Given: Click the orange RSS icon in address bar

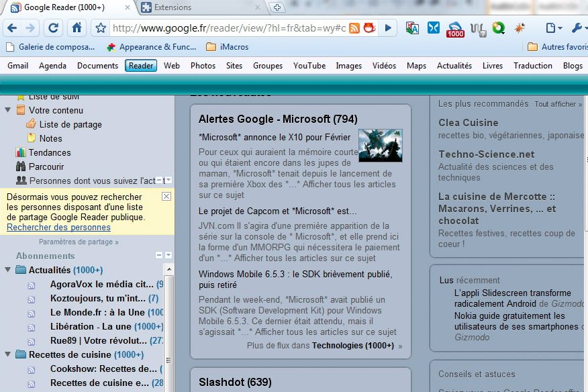Looking at the screenshot, I should pyautogui.click(x=354, y=28).
